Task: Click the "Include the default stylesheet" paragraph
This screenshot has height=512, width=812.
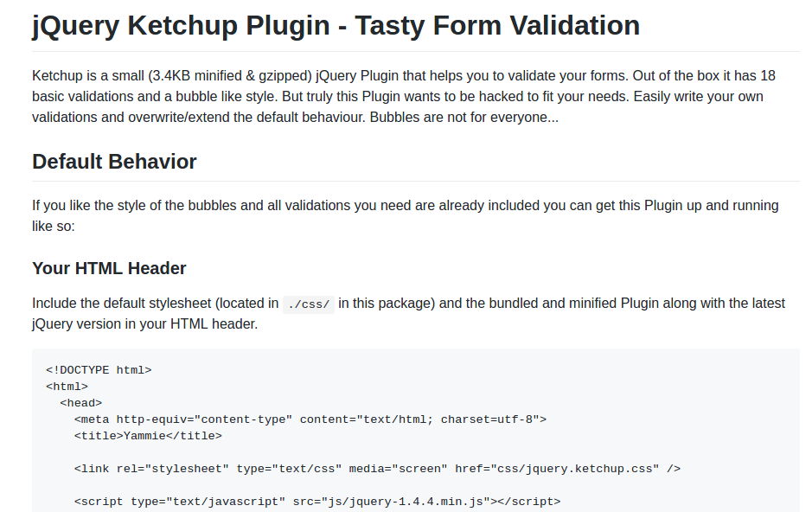Action: [156, 304]
